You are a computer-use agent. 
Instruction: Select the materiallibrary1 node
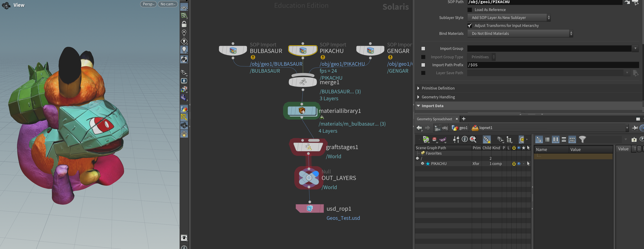click(x=302, y=111)
